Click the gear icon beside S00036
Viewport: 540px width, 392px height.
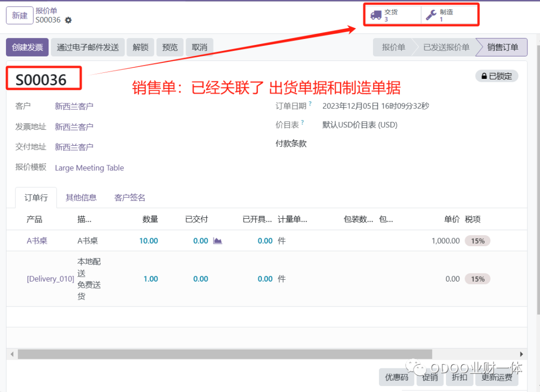tap(68, 20)
